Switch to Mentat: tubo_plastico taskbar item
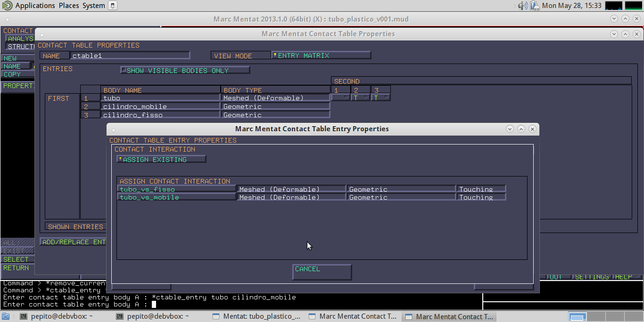644x322 pixels. pyautogui.click(x=257, y=317)
